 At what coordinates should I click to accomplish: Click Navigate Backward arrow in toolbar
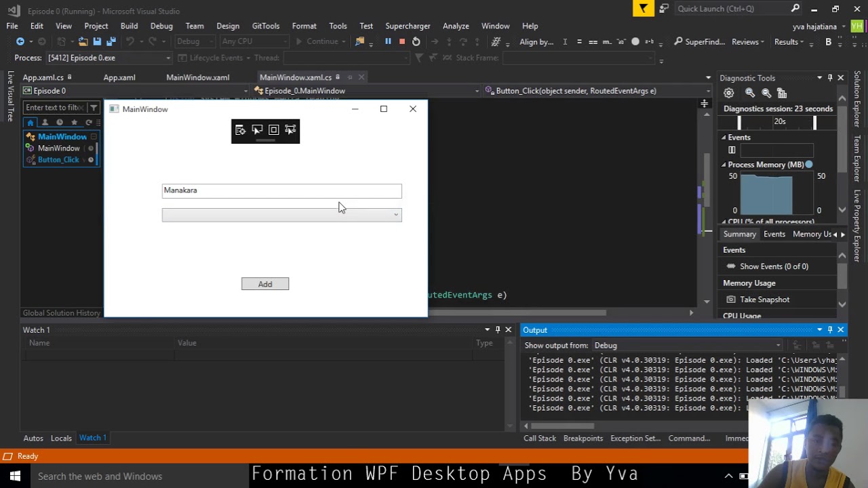point(20,41)
